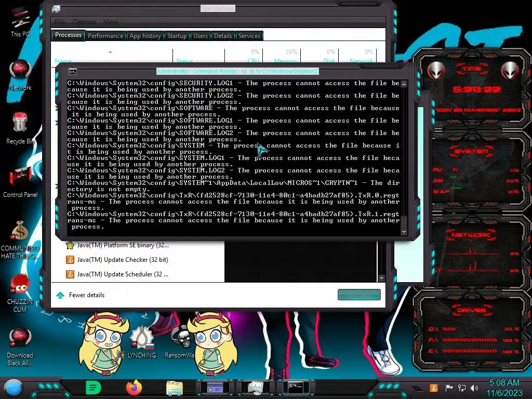Image resolution: width=532 pixels, height=399 pixels.
Task: Open the Options menu in Task Manager
Action: coord(84,22)
